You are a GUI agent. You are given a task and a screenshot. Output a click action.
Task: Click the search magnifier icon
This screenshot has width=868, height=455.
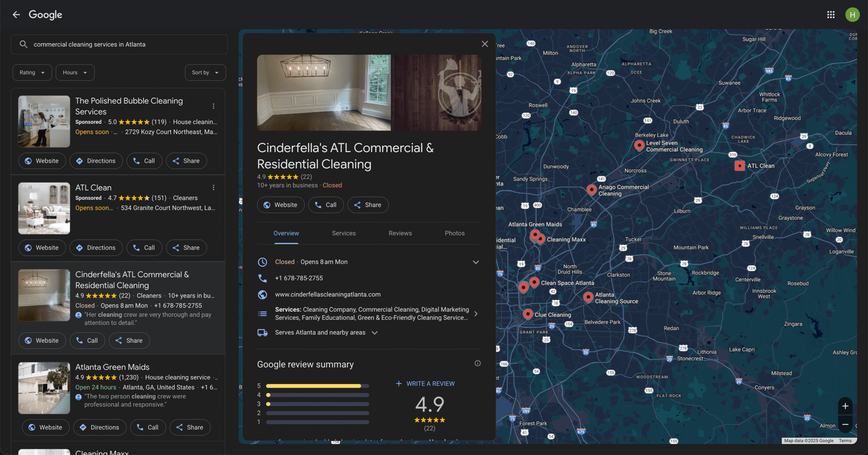click(x=23, y=45)
